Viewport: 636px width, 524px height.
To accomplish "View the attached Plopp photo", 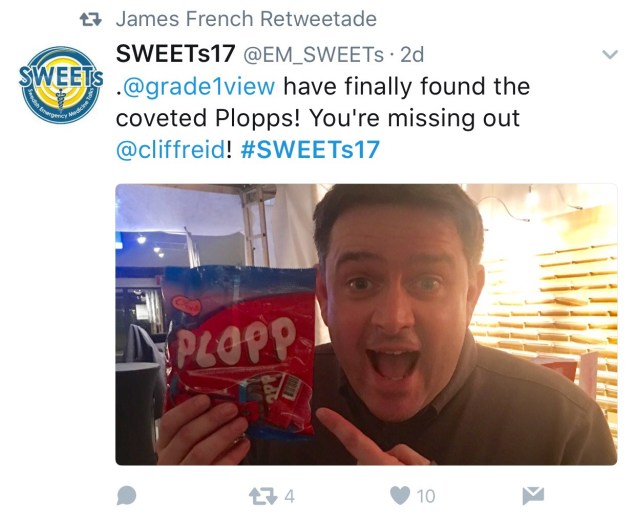I will coord(366,324).
